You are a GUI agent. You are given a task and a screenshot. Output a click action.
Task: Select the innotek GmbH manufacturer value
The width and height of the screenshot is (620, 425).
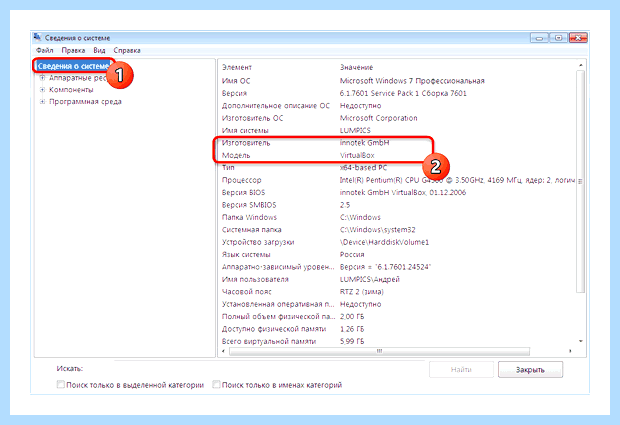(x=365, y=143)
